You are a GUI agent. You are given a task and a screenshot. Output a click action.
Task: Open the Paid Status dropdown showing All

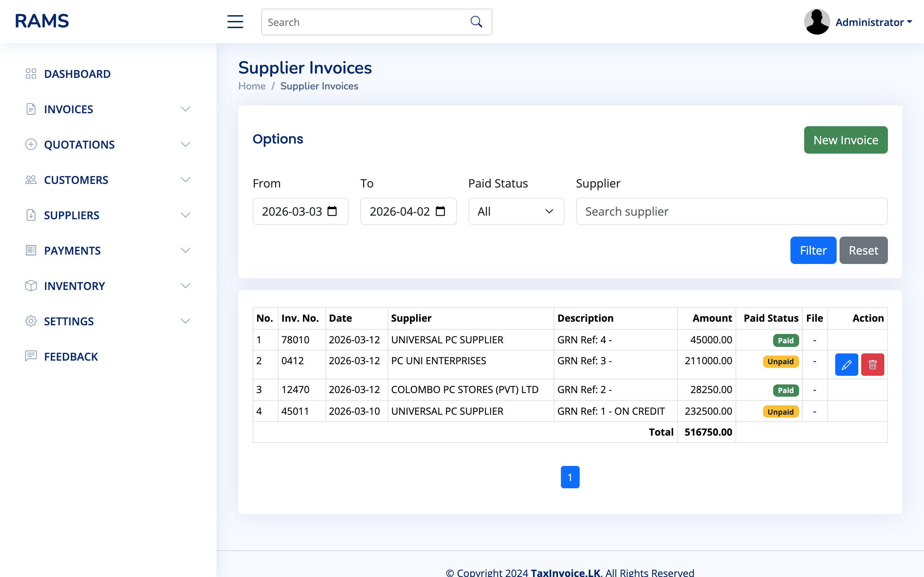click(516, 211)
